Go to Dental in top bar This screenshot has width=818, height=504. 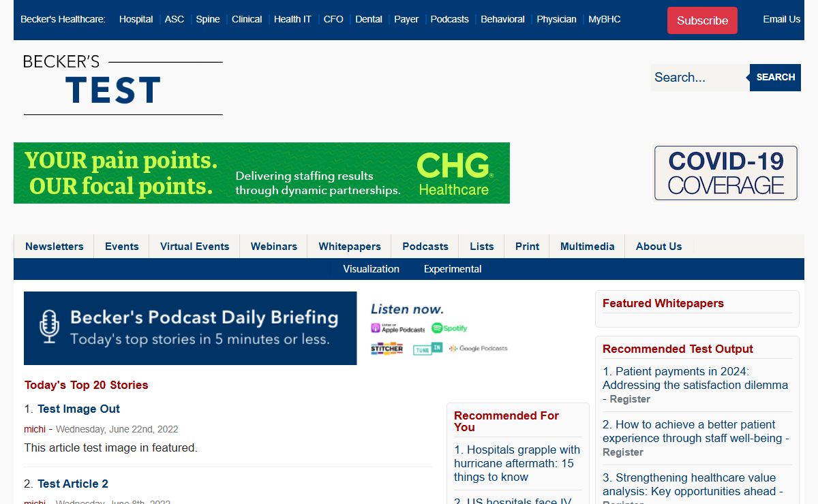369,19
